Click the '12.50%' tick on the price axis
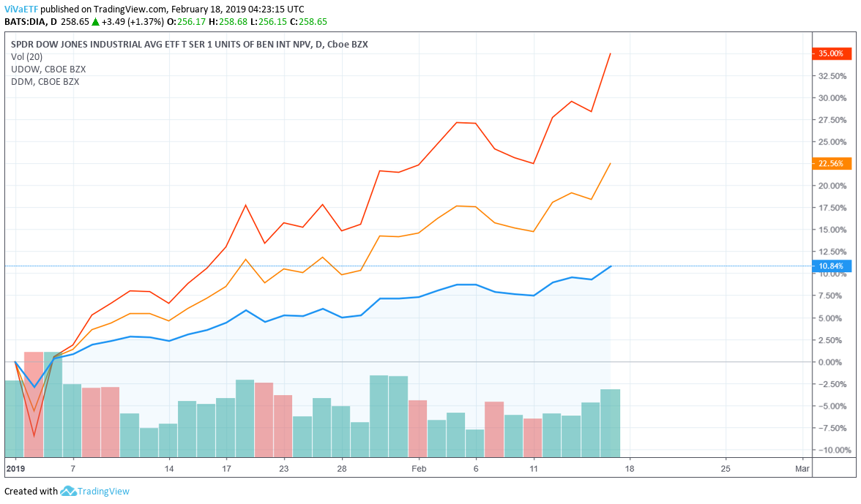 click(832, 252)
